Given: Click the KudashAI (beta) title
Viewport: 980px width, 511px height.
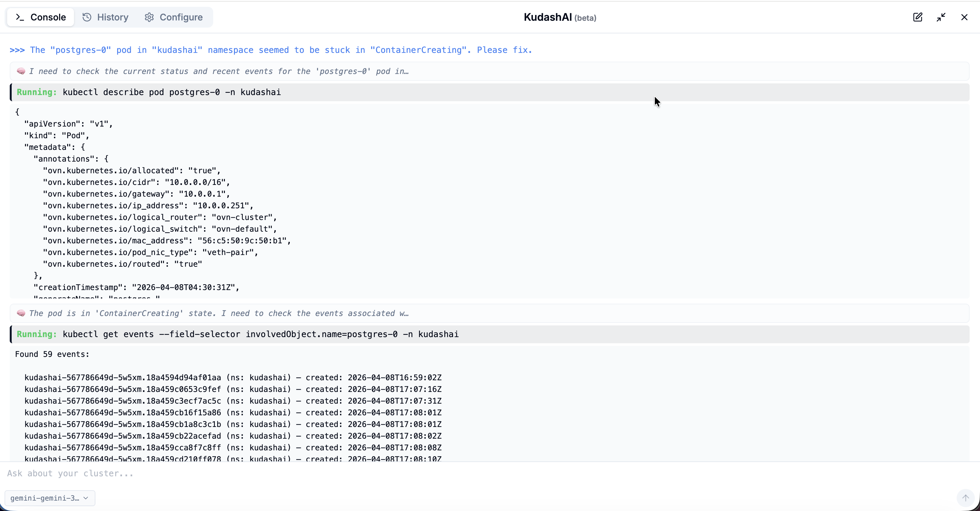Looking at the screenshot, I should click(560, 17).
